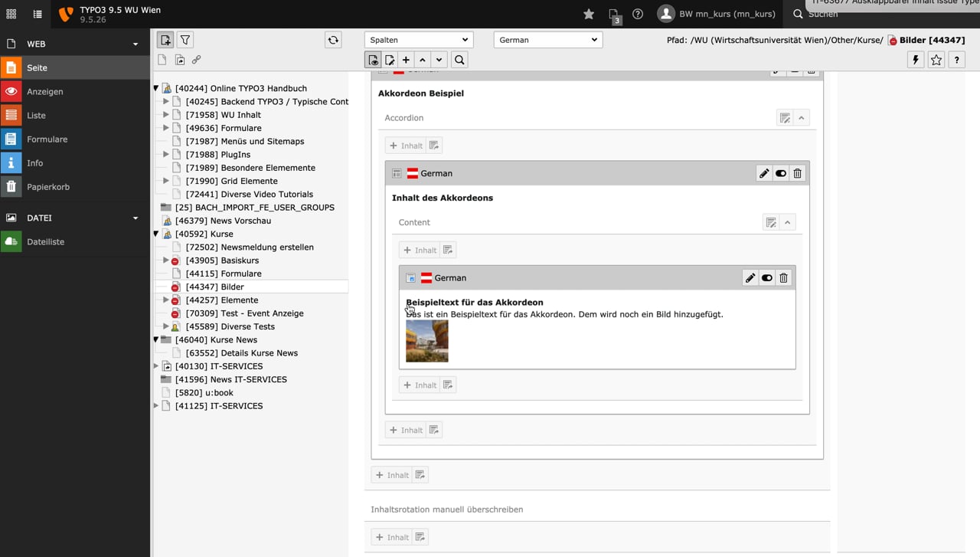Edit page properties icon in toolbar
Viewport: 980px width, 557px height.
tap(390, 60)
